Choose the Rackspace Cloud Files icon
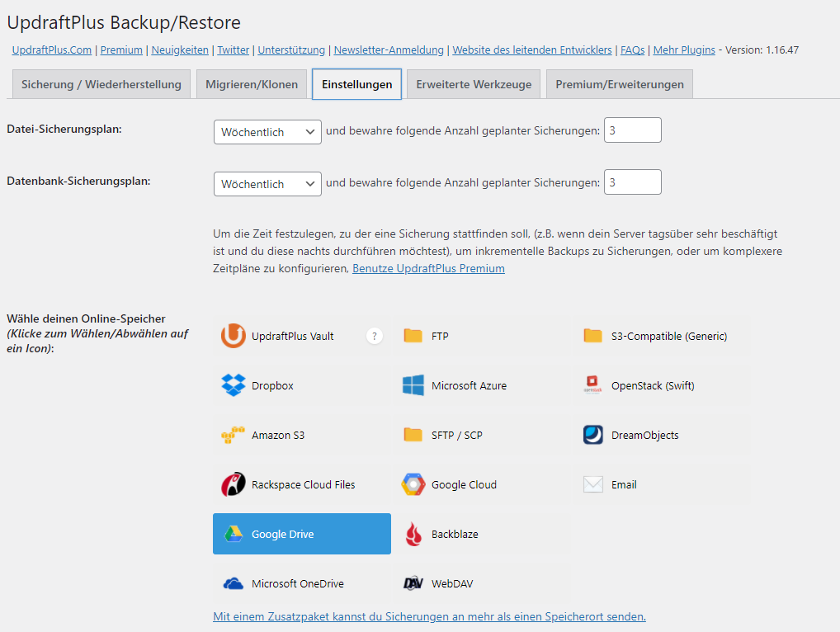840x632 pixels. pos(233,484)
